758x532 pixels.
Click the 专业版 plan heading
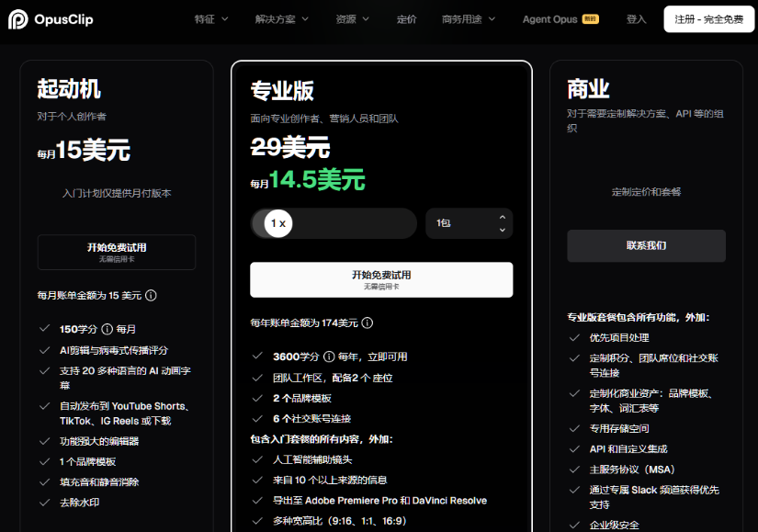pyautogui.click(x=282, y=91)
